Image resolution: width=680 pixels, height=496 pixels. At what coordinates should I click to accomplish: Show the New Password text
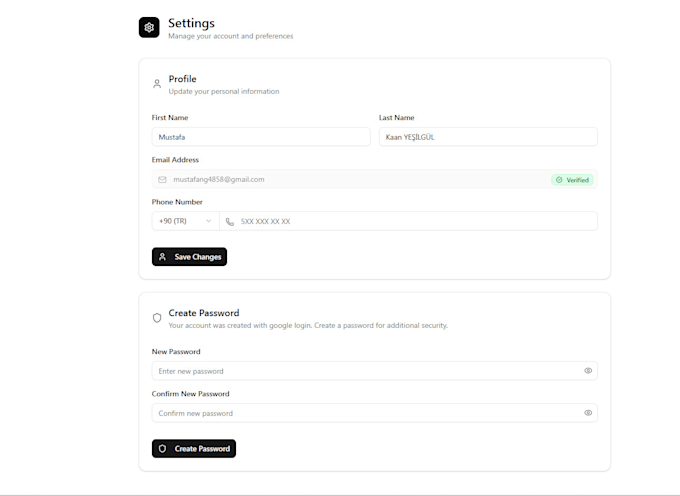588,371
